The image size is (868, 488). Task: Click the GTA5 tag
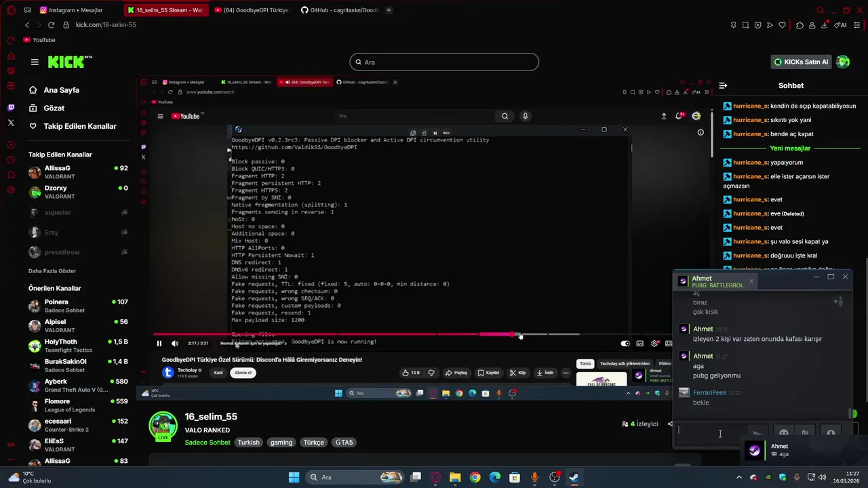point(344,443)
